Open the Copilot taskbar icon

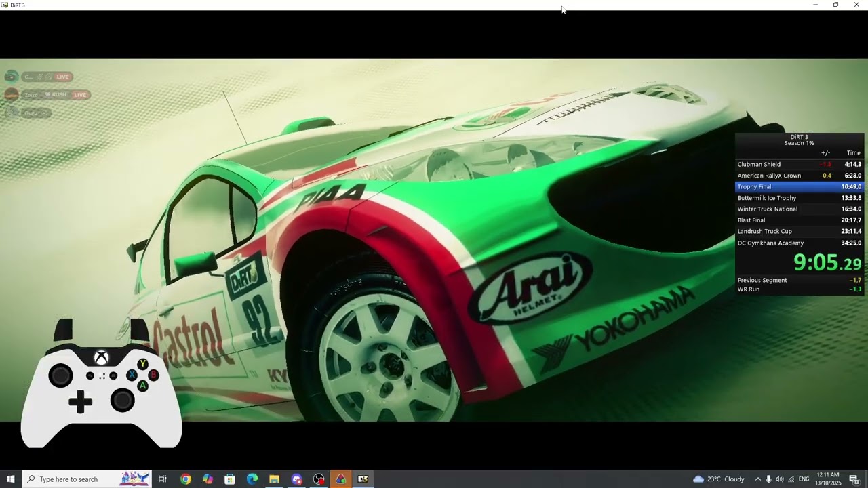click(x=208, y=479)
